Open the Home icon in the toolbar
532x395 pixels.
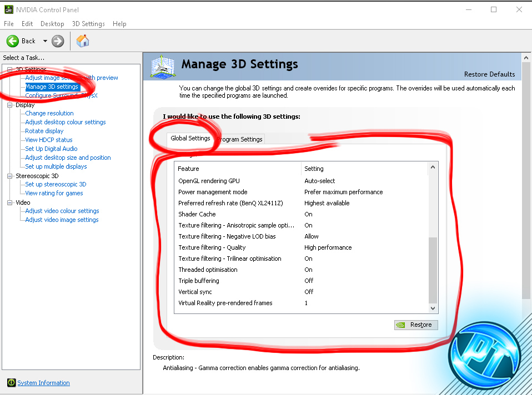82,41
